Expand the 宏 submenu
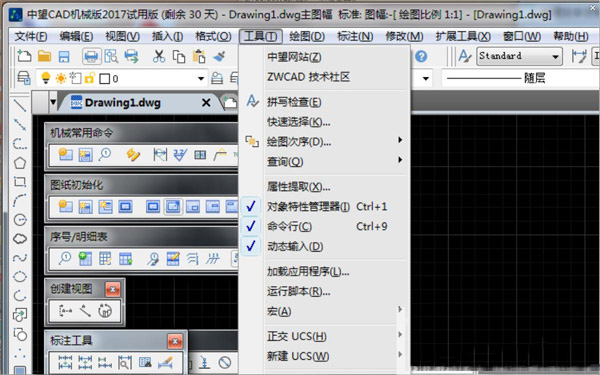Screen dimensions: 600x375 [324, 311]
